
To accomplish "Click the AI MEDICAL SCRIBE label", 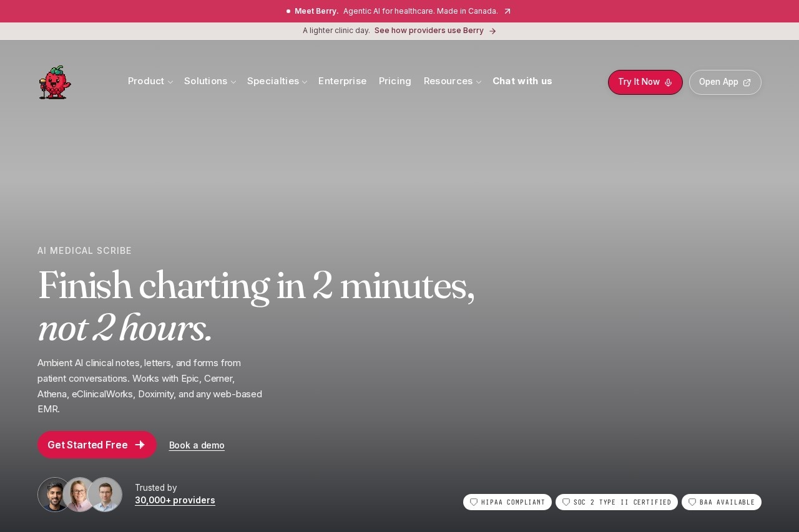I will click(x=85, y=251).
